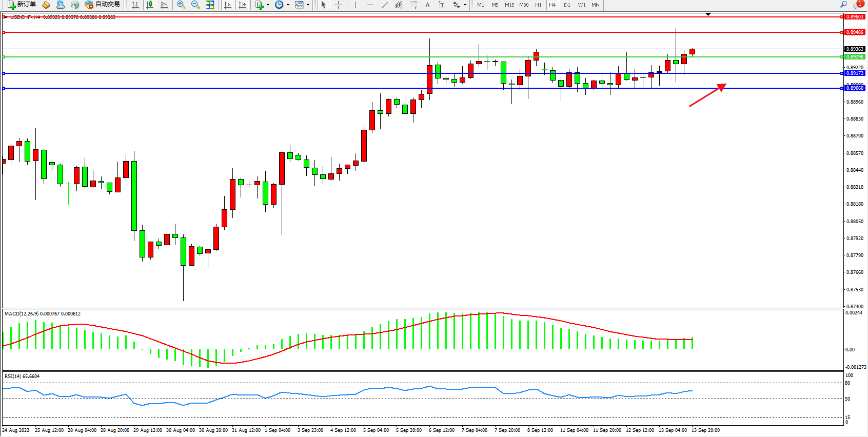The width and height of the screenshot is (868, 437).
Task: Click the New Order (新订单) button
Action: click(x=22, y=5)
